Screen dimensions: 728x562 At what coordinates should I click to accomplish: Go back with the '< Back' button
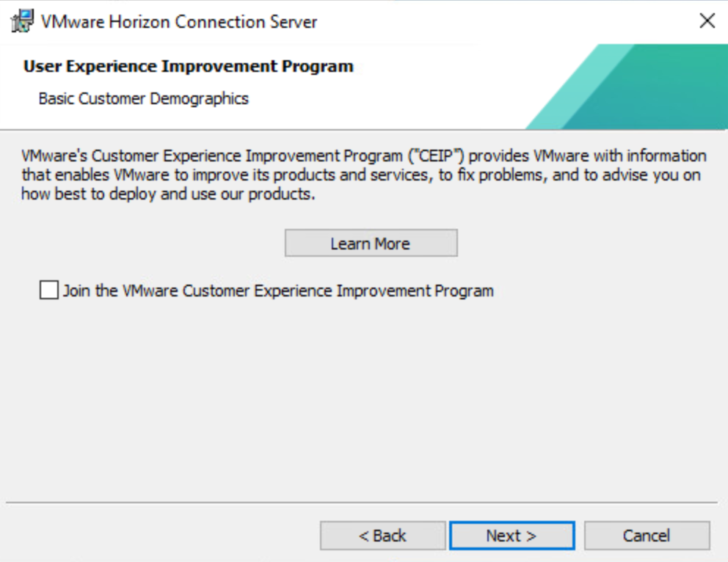(382, 536)
